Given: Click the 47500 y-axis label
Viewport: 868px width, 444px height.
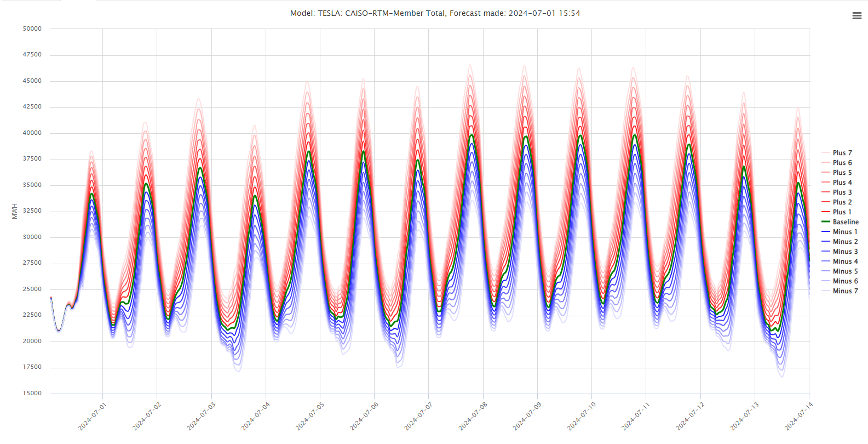Looking at the screenshot, I should point(32,55).
